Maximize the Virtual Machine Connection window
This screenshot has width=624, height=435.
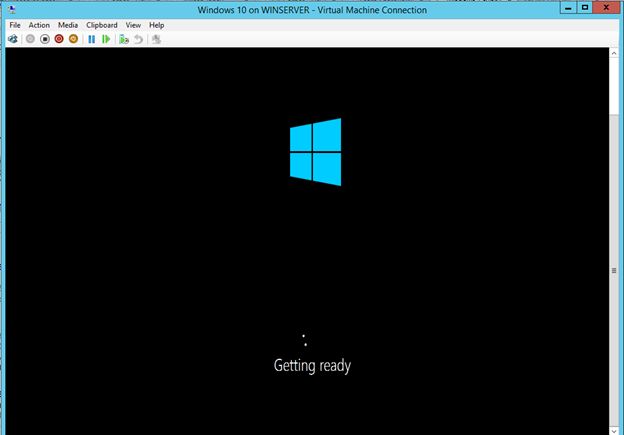[585, 8]
